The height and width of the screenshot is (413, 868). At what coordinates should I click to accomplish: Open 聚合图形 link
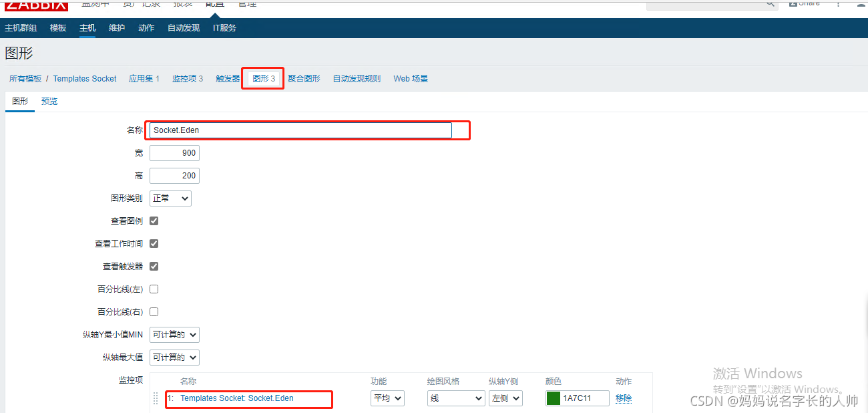pyautogui.click(x=304, y=79)
